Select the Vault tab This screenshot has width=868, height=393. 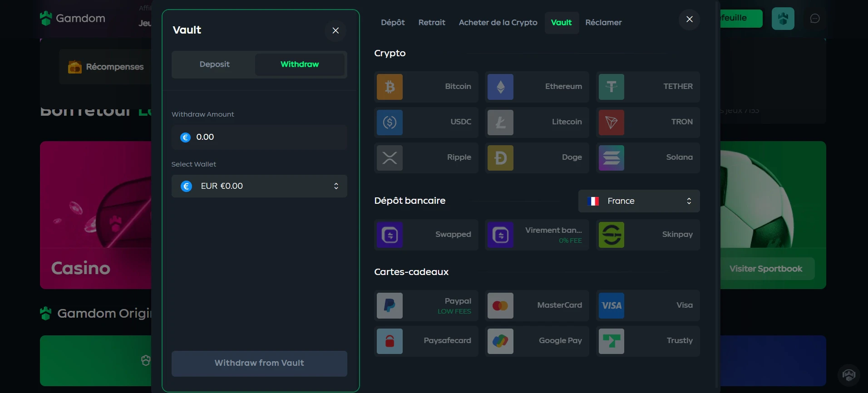pyautogui.click(x=562, y=23)
